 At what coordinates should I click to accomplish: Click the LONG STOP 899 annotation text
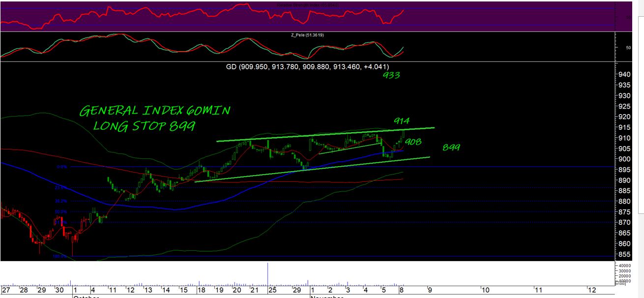point(145,126)
